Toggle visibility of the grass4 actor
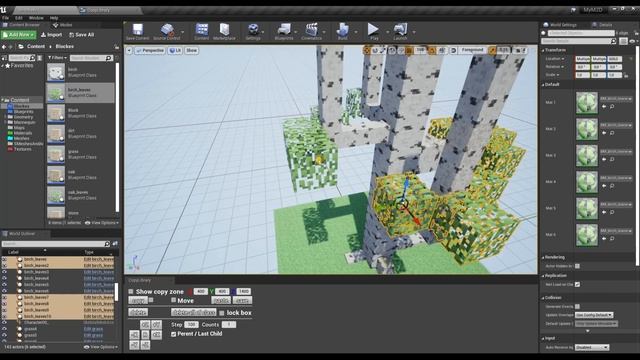640x360 pixels. (x=4, y=329)
